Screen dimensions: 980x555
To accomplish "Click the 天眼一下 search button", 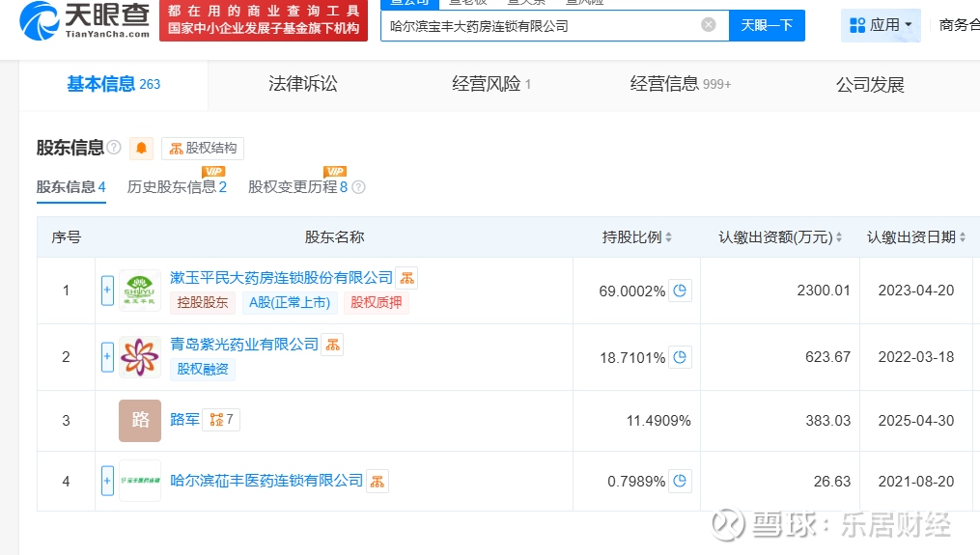I will (767, 25).
